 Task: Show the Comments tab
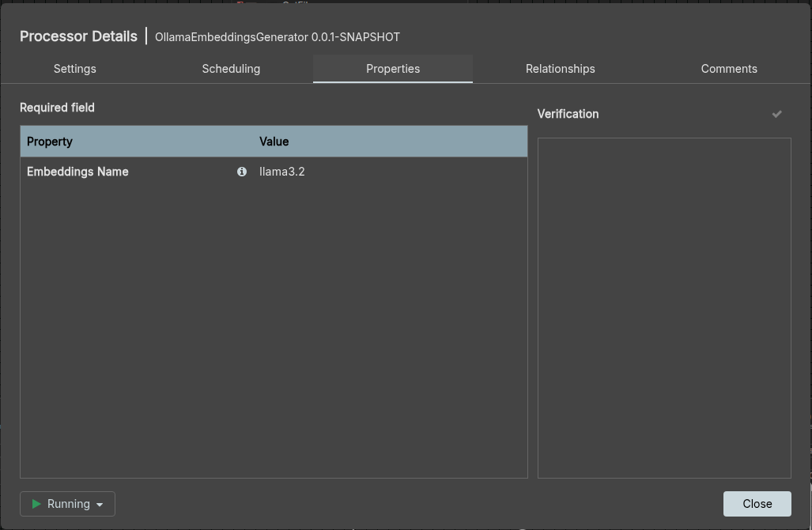pyautogui.click(x=729, y=69)
